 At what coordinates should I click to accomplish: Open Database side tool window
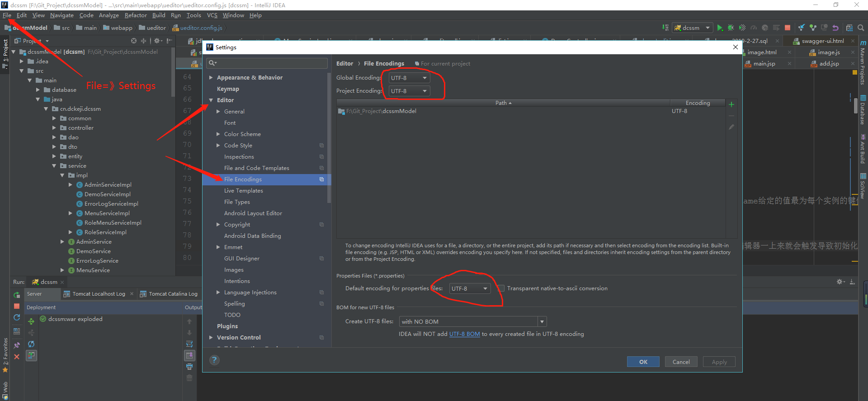point(863,110)
